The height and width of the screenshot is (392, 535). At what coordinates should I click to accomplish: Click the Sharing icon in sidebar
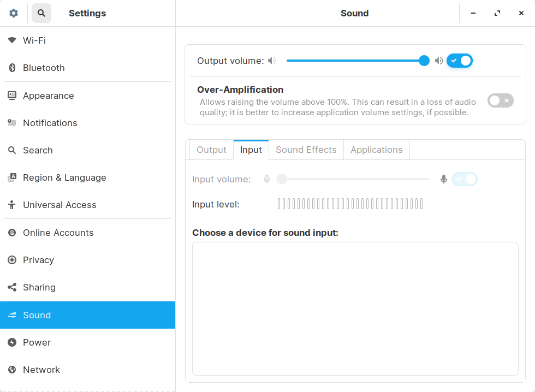12,287
